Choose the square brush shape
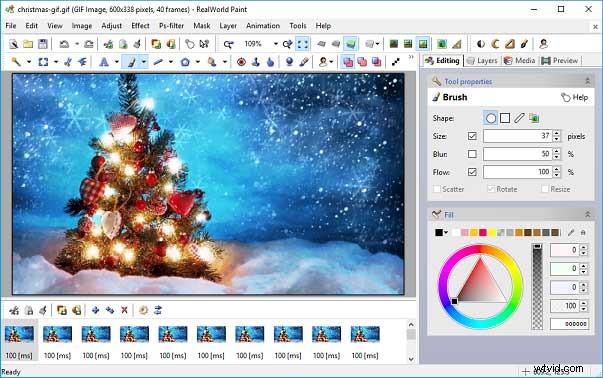The image size is (603, 378). coord(505,118)
